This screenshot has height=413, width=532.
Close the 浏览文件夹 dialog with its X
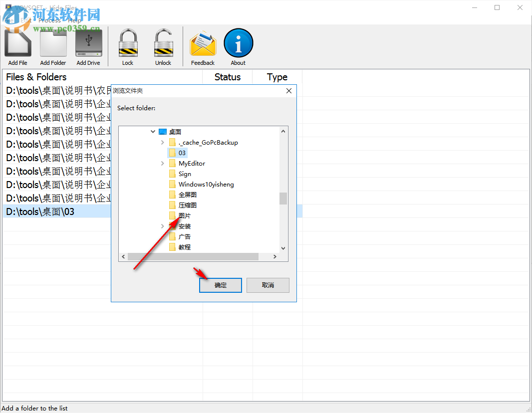(288, 91)
